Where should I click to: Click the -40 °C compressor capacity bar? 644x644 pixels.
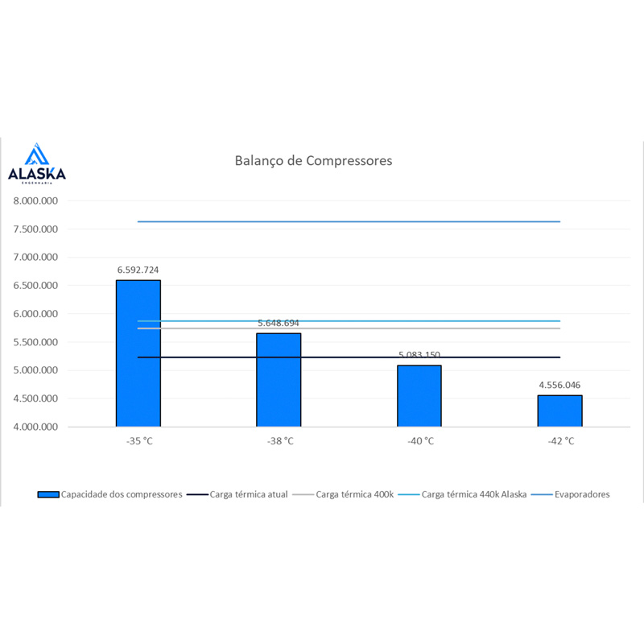(419, 396)
